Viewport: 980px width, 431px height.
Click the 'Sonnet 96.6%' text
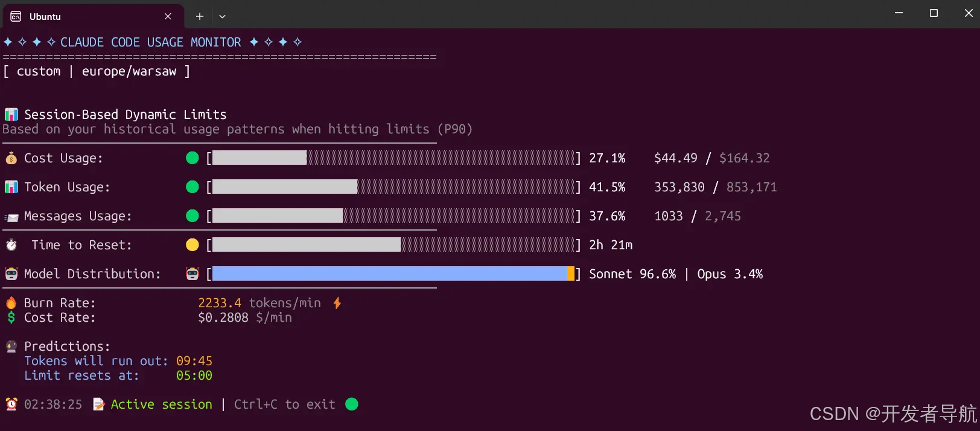(x=632, y=274)
